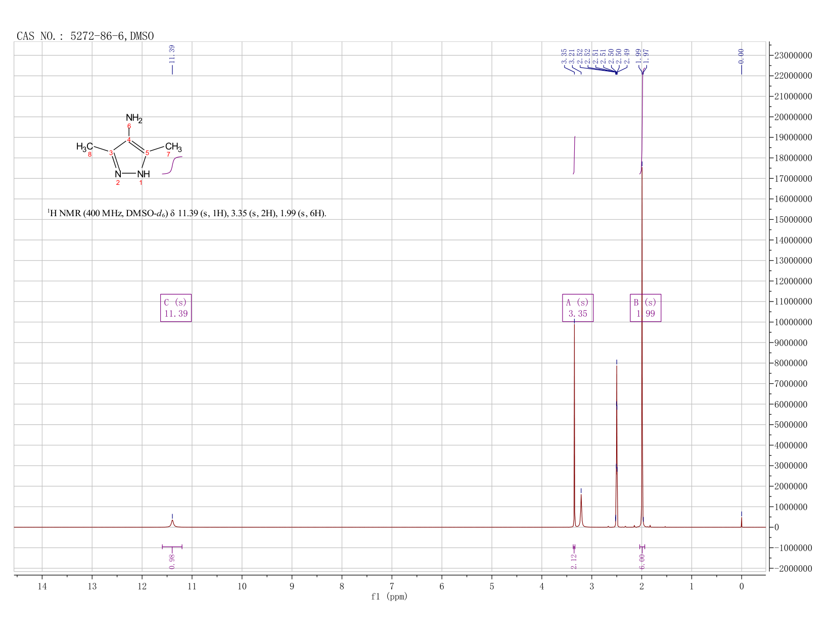834x644 pixels.
Task: Select the A (s) 3.35 multiplet box
Action: click(x=578, y=308)
